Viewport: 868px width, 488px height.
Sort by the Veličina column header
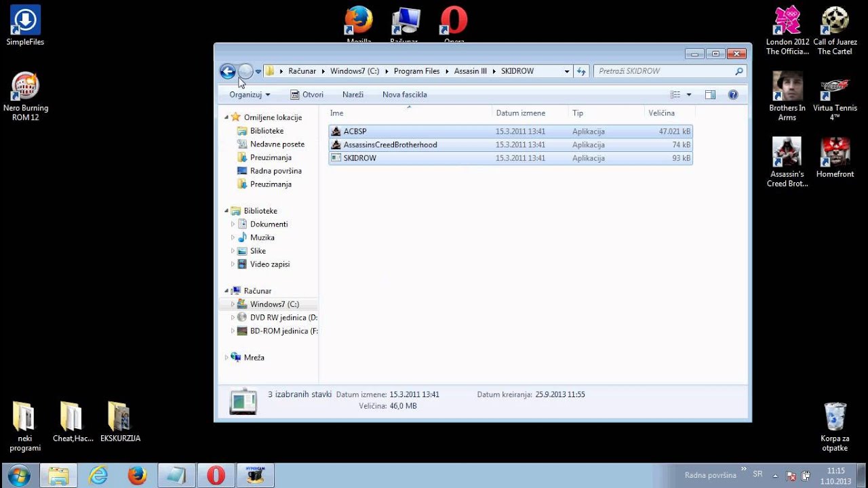point(669,113)
